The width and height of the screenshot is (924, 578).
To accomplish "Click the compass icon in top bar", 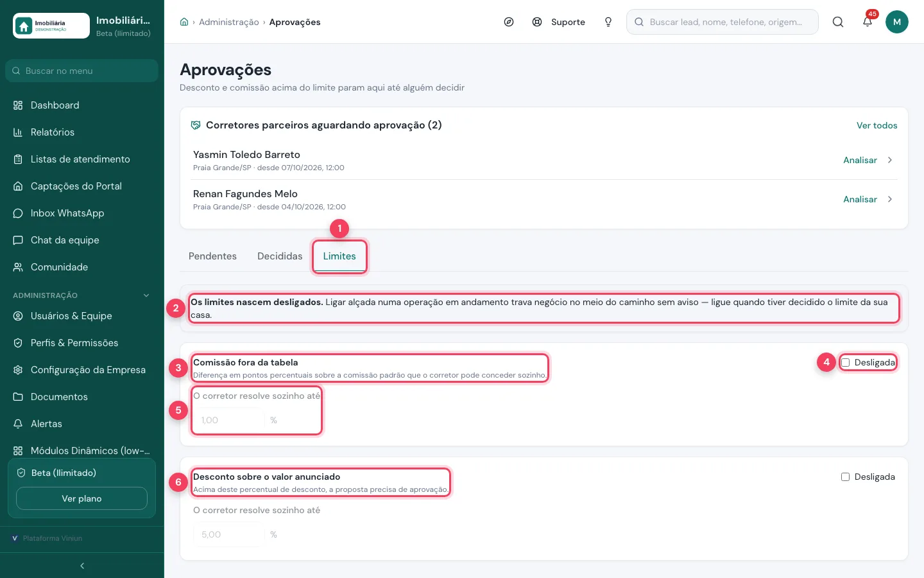I will click(509, 22).
